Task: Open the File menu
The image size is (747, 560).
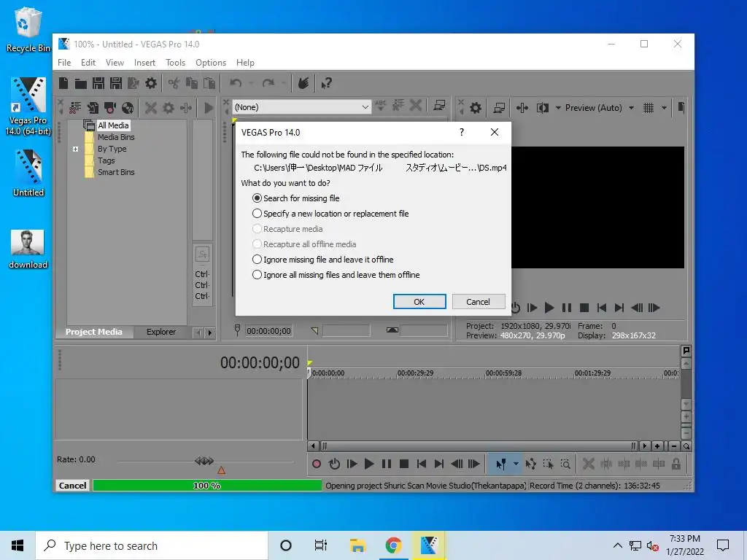Action: 64,63
